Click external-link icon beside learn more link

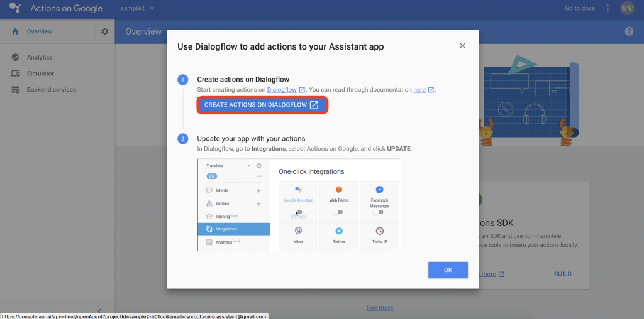(x=501, y=274)
